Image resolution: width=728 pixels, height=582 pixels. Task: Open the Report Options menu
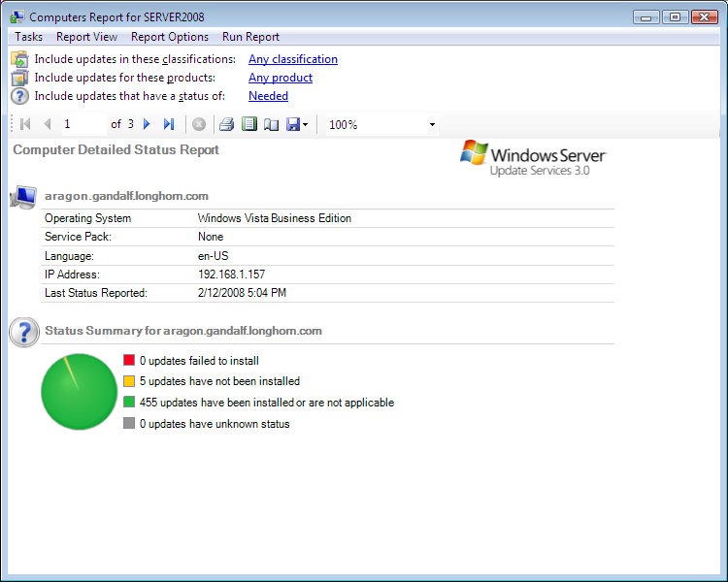[x=170, y=37]
